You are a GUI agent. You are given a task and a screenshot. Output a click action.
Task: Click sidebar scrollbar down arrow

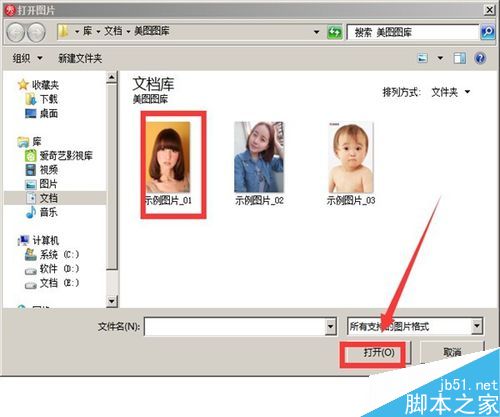point(112,301)
